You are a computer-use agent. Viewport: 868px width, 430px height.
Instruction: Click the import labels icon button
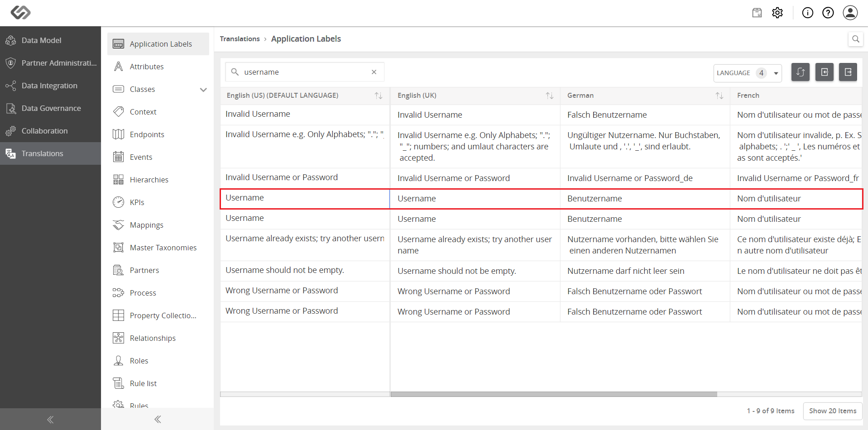[x=825, y=72]
